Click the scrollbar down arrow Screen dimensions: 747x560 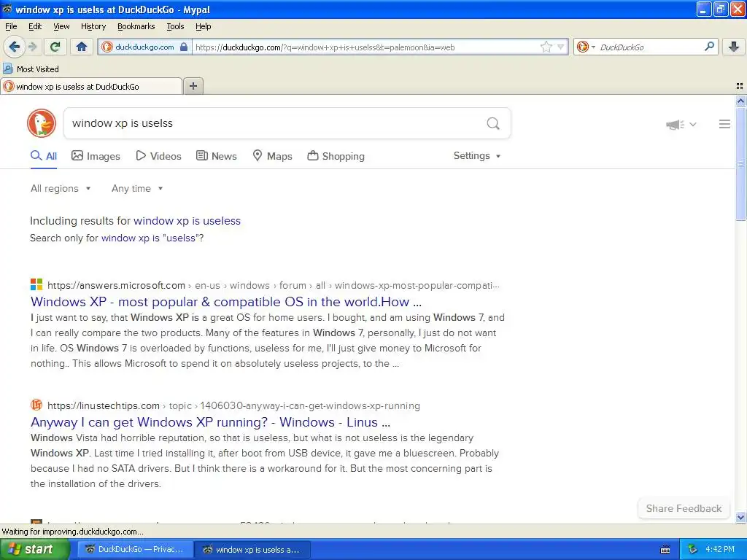(740, 518)
